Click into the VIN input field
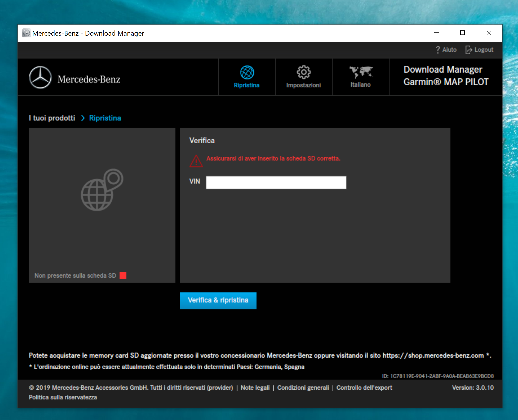 (276, 183)
